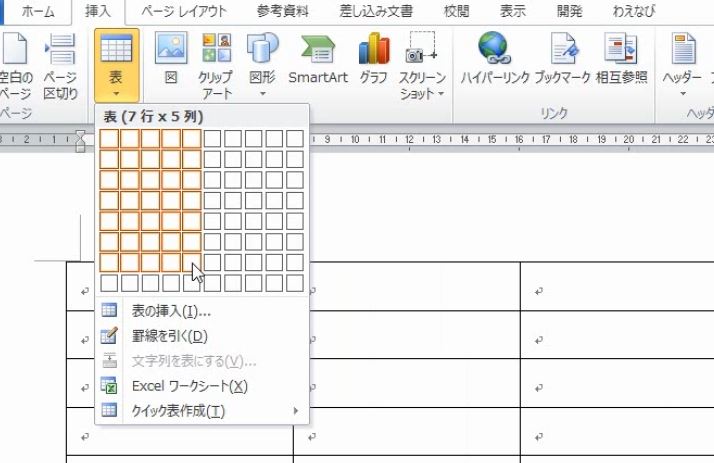Viewport: 714px width, 463px height.
Task: Click ruler mark 20
Action: [628, 139]
